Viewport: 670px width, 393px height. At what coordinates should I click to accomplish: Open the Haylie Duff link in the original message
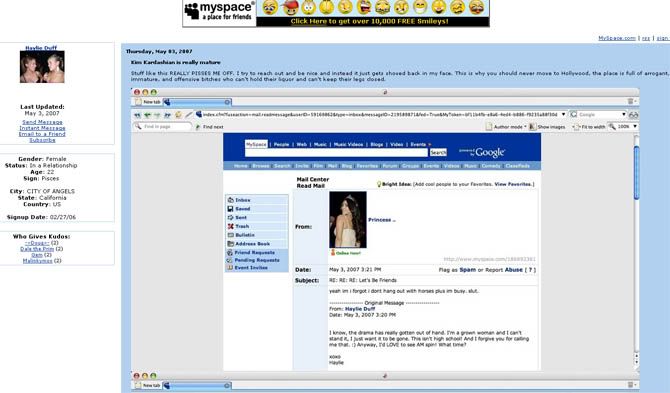(x=360, y=309)
